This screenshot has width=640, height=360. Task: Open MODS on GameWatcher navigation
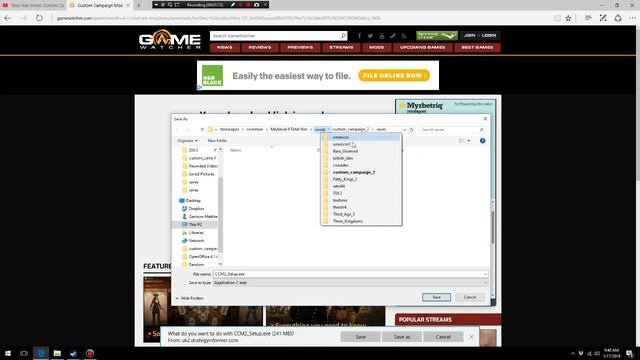[x=376, y=47]
